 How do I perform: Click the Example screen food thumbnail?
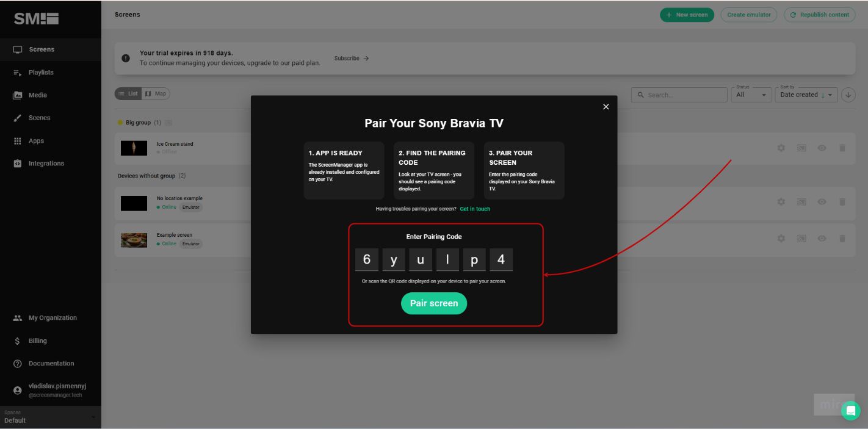tap(134, 240)
